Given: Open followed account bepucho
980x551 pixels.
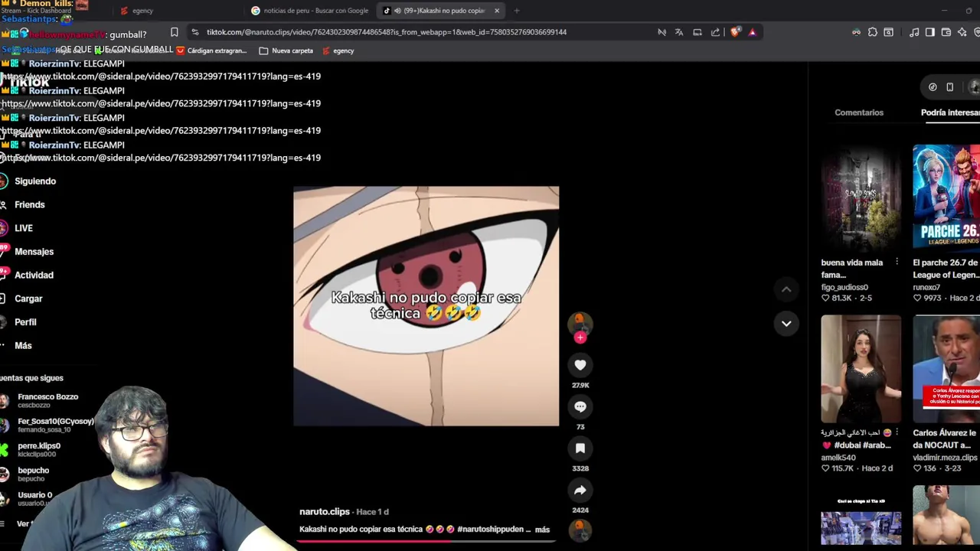Looking at the screenshot, I should (x=33, y=474).
